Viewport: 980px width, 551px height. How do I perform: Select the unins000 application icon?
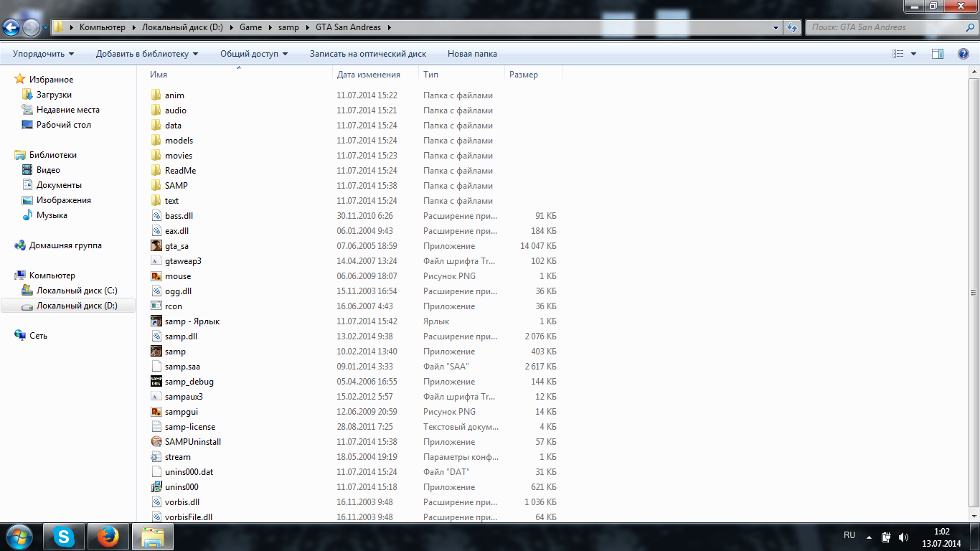(156, 487)
